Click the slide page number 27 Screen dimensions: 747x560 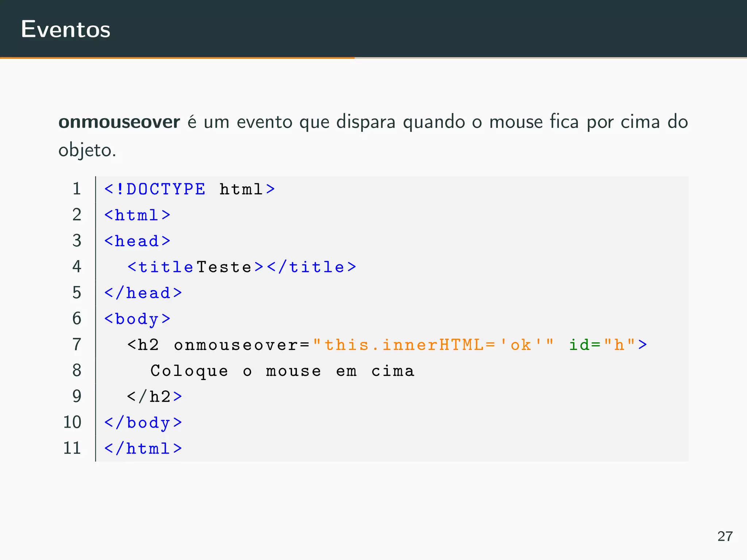pos(725,536)
